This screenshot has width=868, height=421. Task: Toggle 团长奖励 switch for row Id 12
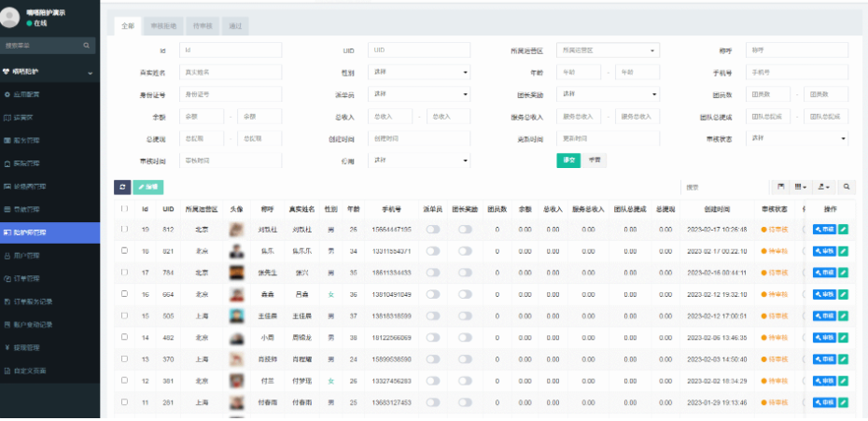click(x=465, y=381)
